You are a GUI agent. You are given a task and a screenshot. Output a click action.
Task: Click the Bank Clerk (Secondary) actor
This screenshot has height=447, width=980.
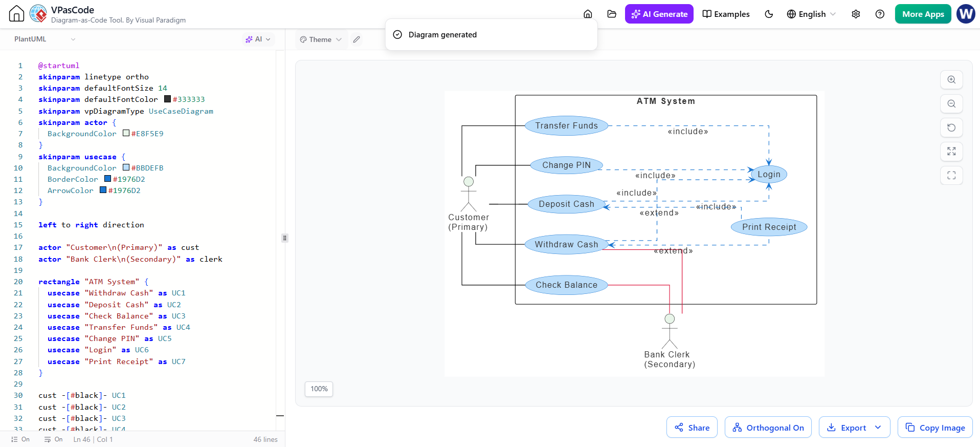click(x=670, y=341)
